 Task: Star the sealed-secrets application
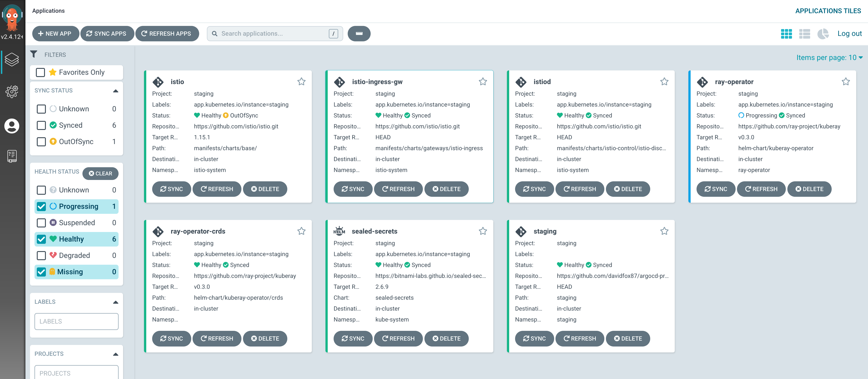pos(483,231)
